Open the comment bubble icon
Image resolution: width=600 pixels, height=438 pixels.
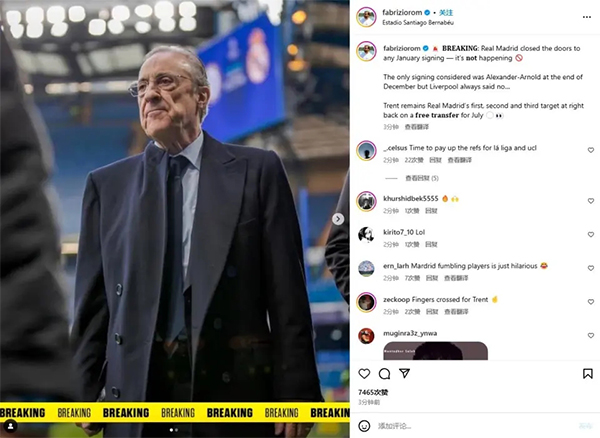(x=384, y=373)
